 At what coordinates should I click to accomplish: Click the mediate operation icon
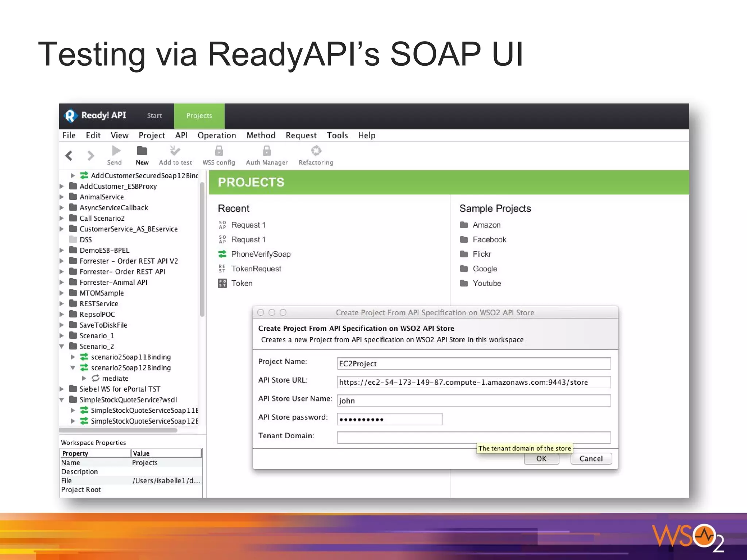coord(96,378)
